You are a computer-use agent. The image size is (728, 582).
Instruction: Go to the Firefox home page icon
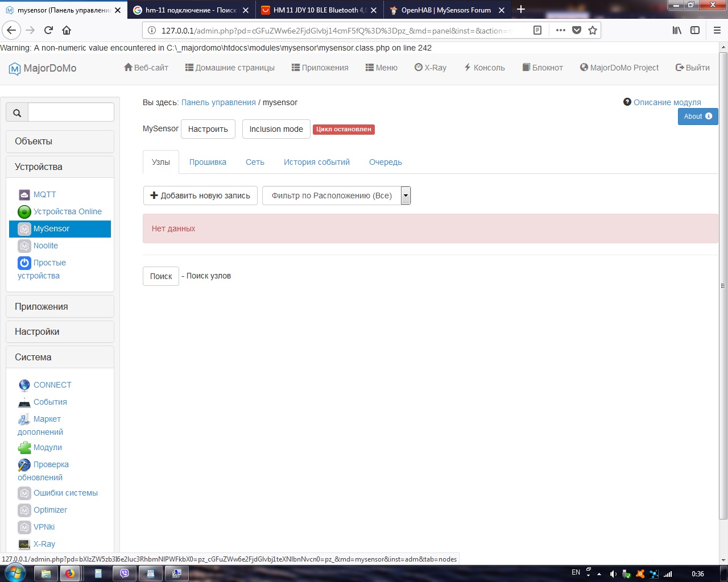[67, 30]
